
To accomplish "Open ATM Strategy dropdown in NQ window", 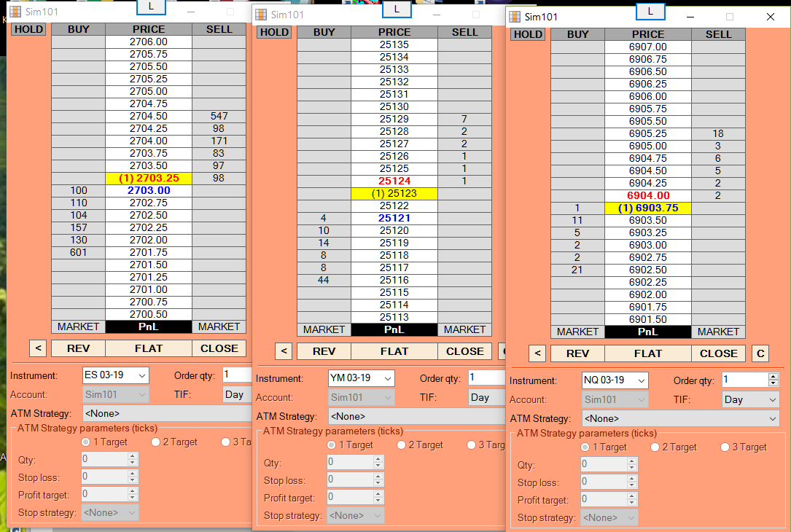I will (x=680, y=418).
